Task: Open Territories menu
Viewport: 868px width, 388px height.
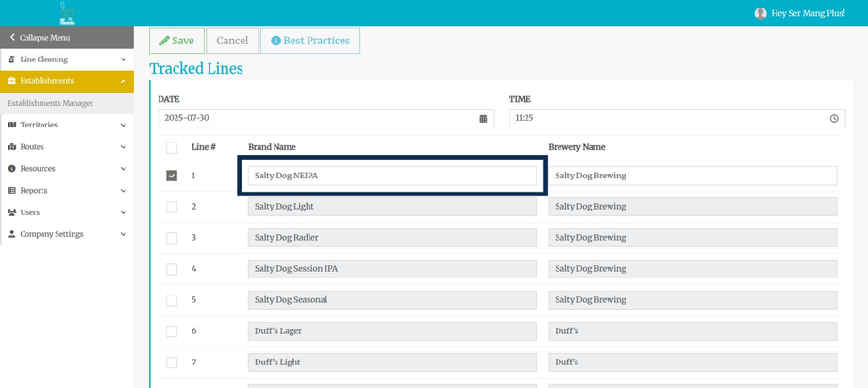Action: [x=67, y=126]
